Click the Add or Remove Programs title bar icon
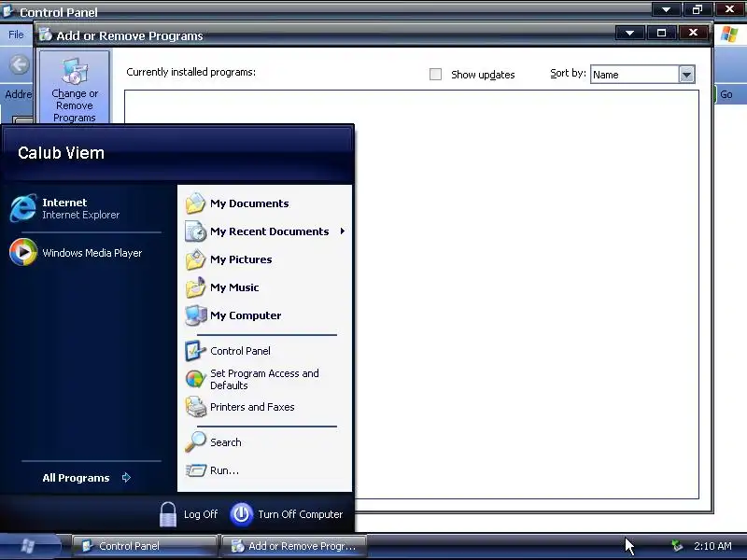The height and width of the screenshot is (560, 747). click(x=45, y=35)
